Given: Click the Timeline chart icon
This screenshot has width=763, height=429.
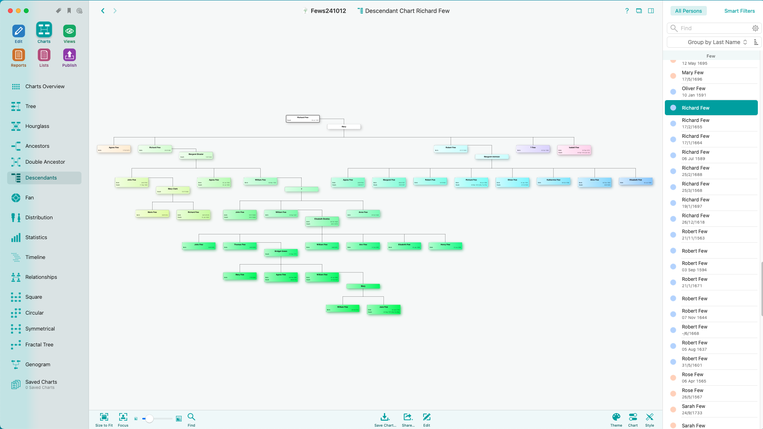Looking at the screenshot, I should pyautogui.click(x=16, y=257).
